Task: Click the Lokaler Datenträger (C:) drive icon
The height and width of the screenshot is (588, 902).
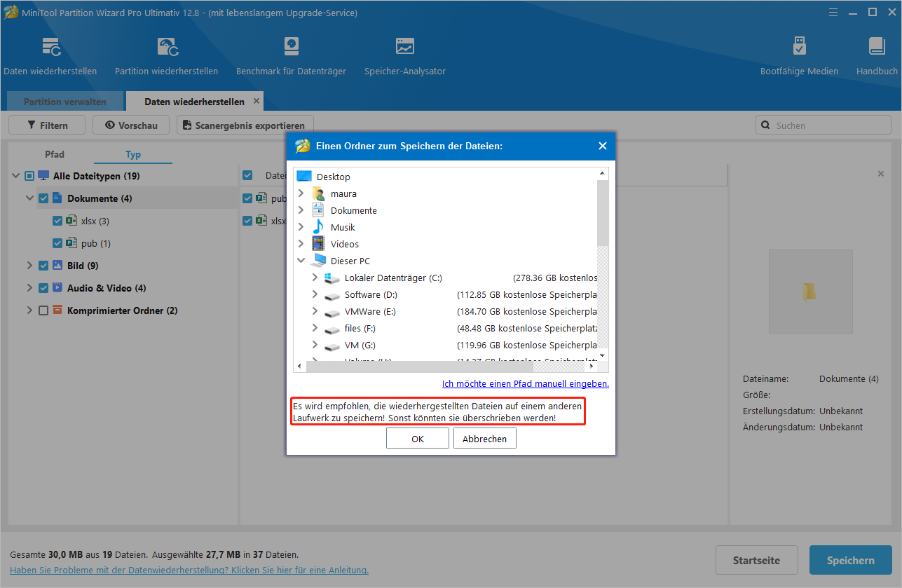Action: point(333,278)
